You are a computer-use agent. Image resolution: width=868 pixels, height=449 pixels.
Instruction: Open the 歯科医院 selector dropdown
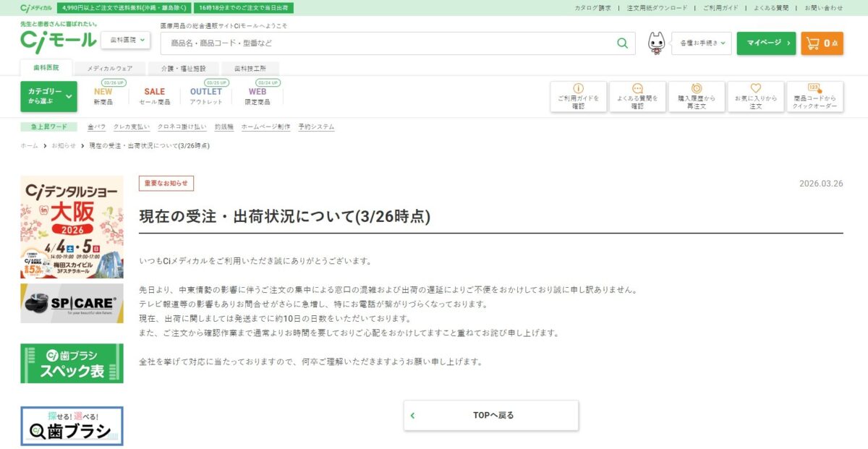tap(126, 40)
